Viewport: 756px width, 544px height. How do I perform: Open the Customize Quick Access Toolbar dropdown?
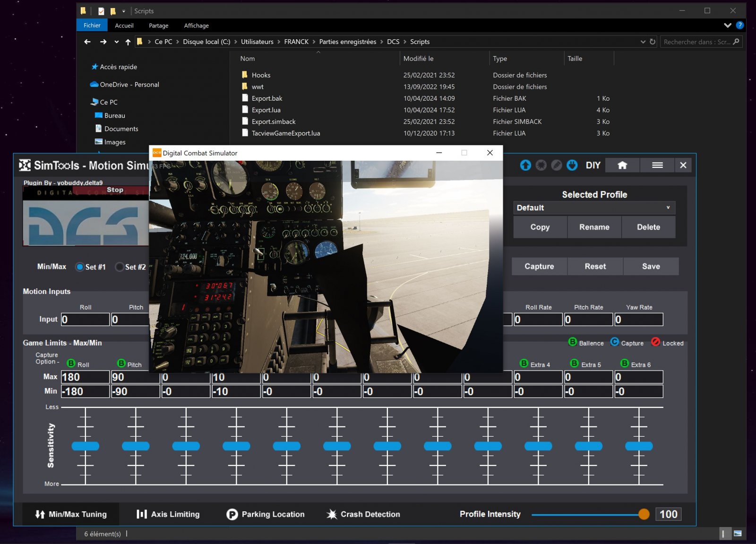pyautogui.click(x=124, y=11)
